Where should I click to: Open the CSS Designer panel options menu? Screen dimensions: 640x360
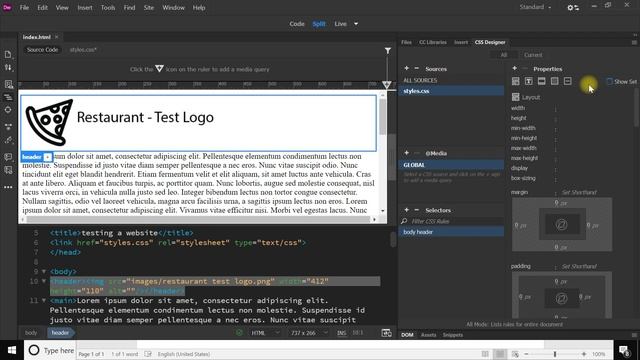pyautogui.click(x=634, y=42)
